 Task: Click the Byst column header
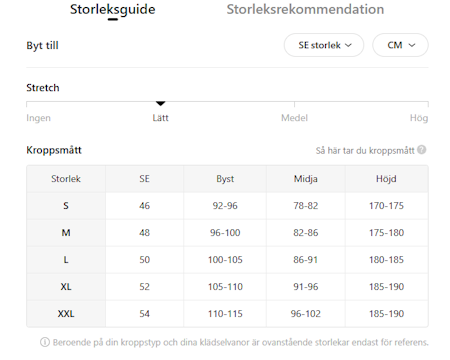pos(225,179)
